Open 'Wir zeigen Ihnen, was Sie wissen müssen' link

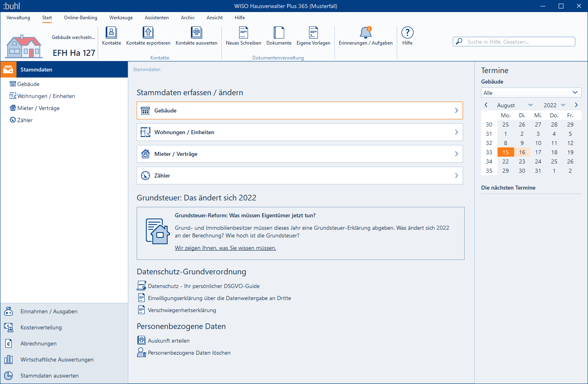(225, 248)
